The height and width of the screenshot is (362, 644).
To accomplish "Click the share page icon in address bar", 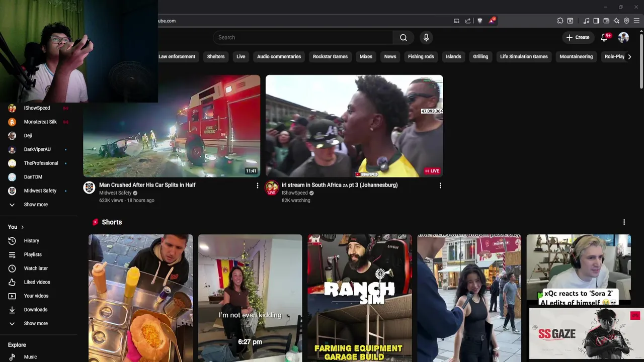I will pyautogui.click(x=468, y=21).
